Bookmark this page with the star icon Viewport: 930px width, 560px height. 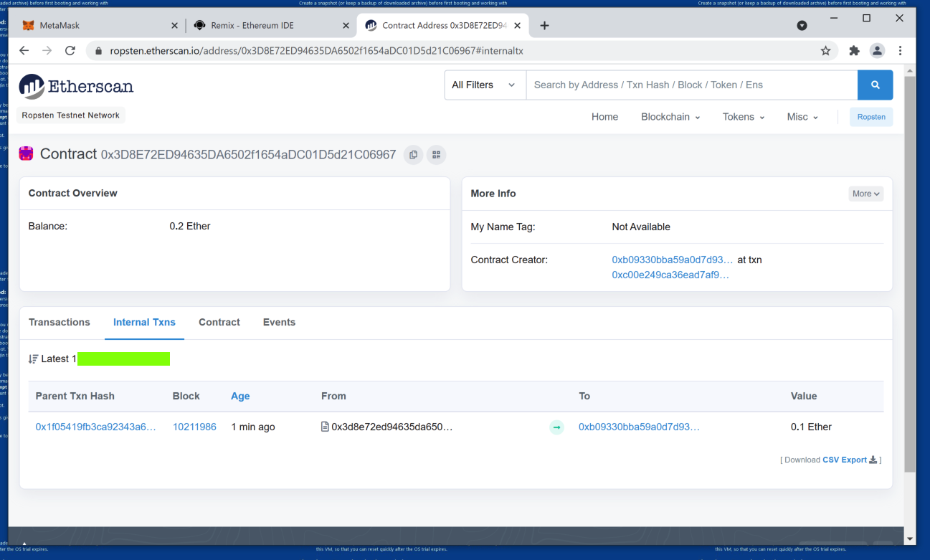point(825,51)
